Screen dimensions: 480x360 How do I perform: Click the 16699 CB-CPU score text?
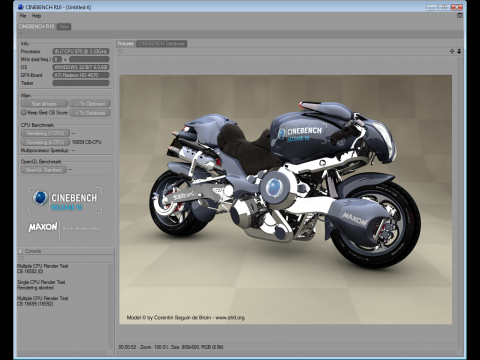tap(87, 142)
